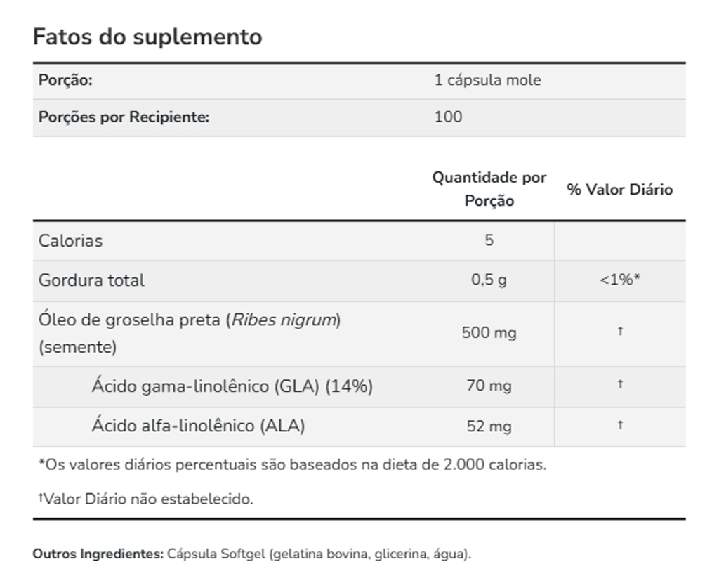Click the "% Valor Diário" column header
Viewport: 719px width, 588px height.
619,190
